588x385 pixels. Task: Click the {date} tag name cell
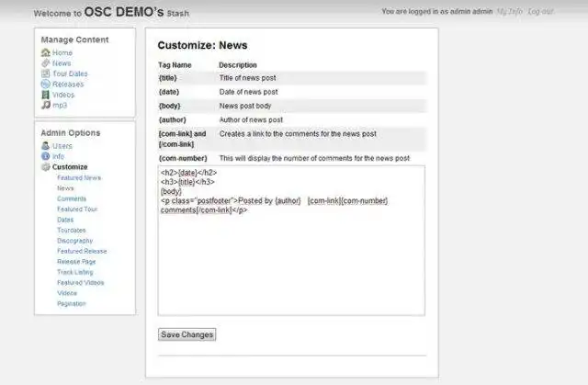click(169, 92)
